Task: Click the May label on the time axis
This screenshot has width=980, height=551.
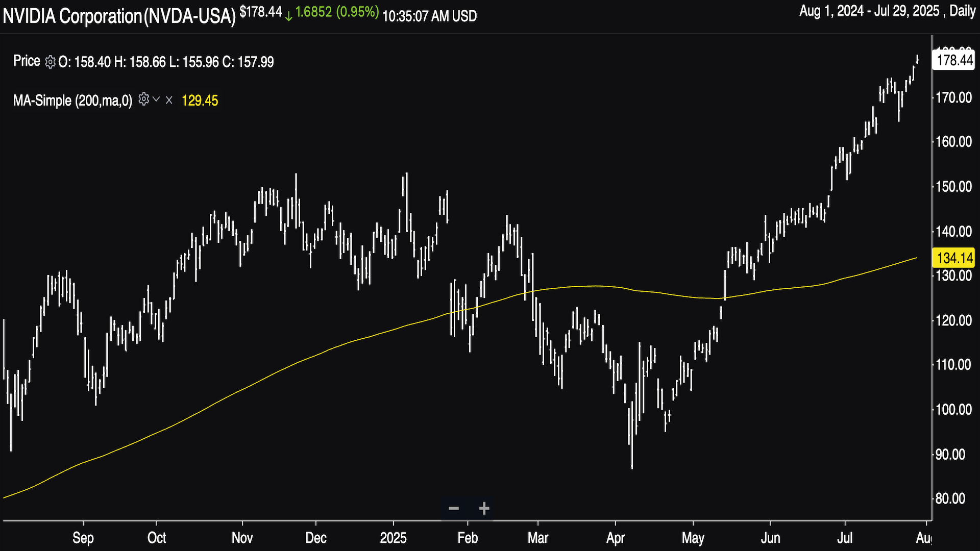Action: click(693, 538)
